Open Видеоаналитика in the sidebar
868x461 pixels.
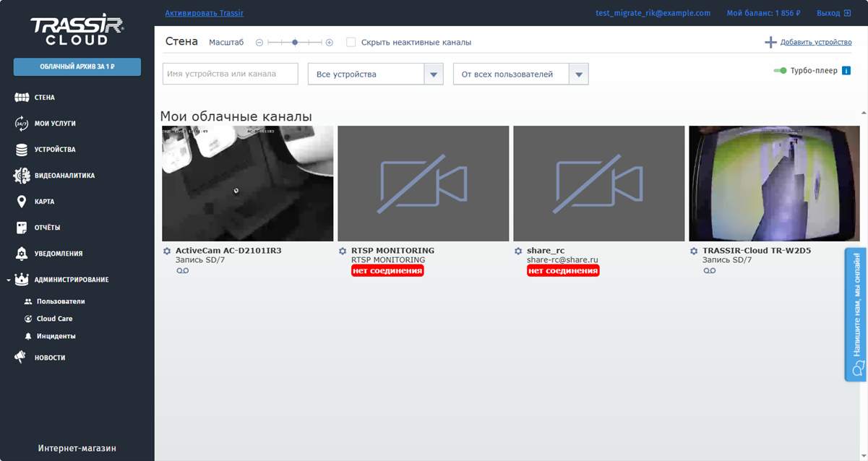pyautogui.click(x=64, y=176)
